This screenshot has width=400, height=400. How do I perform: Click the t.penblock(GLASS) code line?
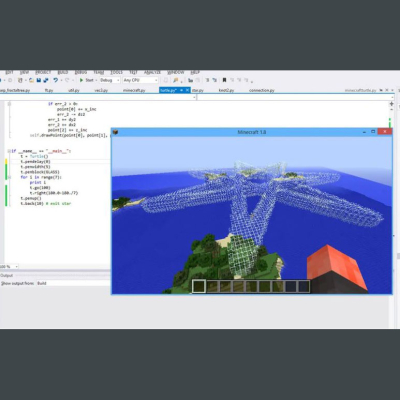tap(40, 172)
